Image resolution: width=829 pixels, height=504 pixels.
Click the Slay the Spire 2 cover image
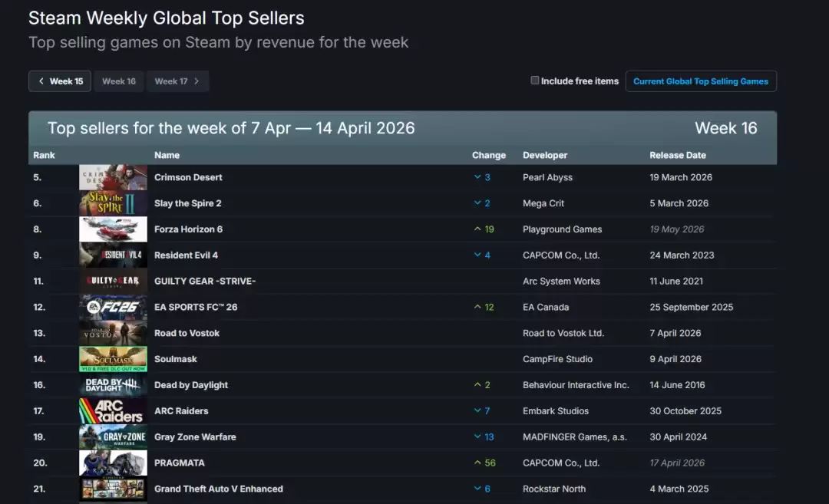pyautogui.click(x=113, y=203)
